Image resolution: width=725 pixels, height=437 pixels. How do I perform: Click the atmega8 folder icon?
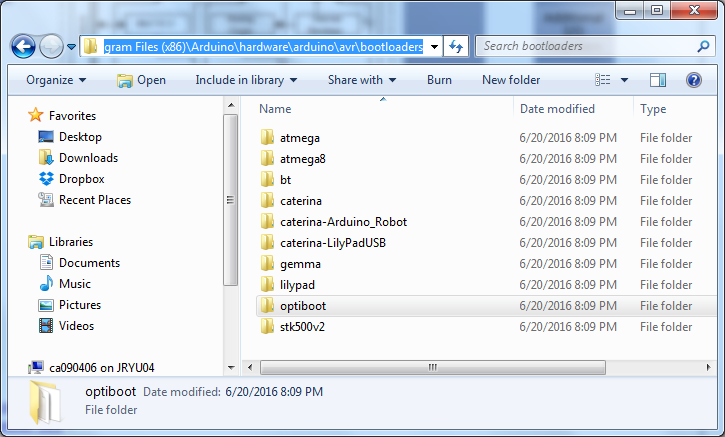[x=267, y=158]
